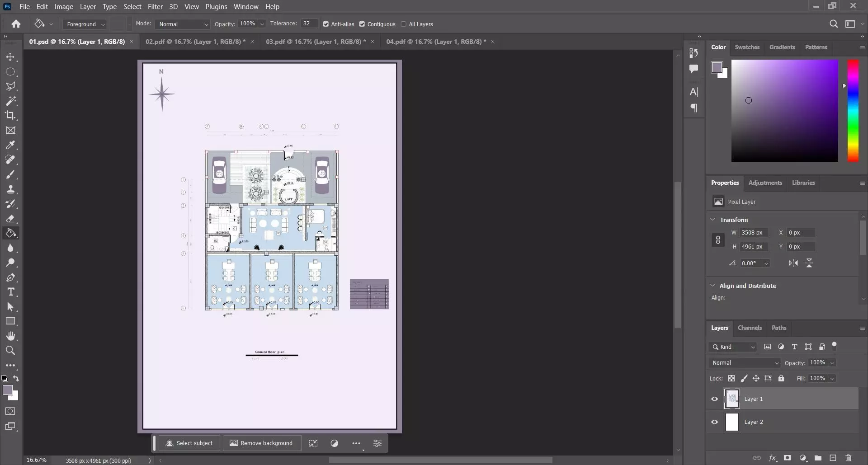Switch to the Swatches tab
868x465 pixels.
tap(747, 47)
